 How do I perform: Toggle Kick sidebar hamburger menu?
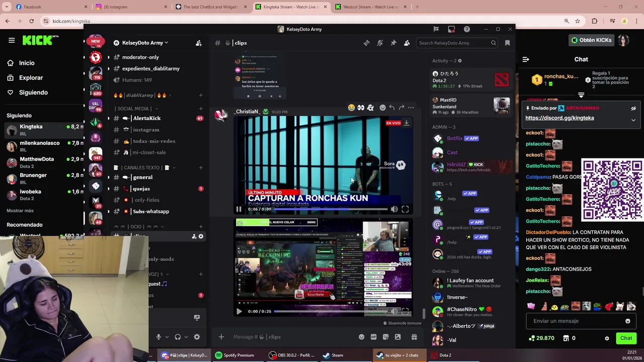pos(12,40)
